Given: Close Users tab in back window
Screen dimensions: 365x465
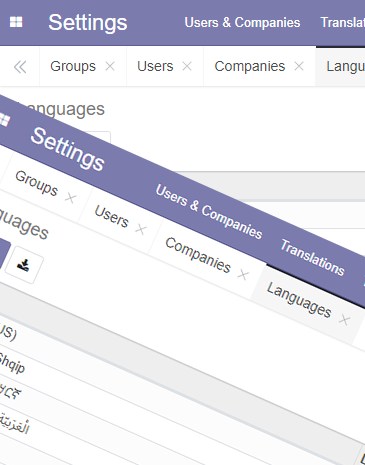Looking at the screenshot, I should pyautogui.click(x=187, y=66).
